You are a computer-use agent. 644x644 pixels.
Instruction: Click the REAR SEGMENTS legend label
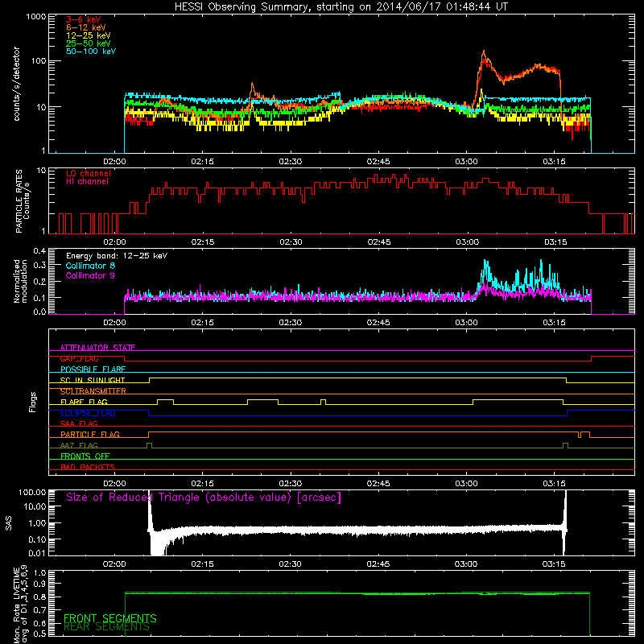[x=106, y=627]
